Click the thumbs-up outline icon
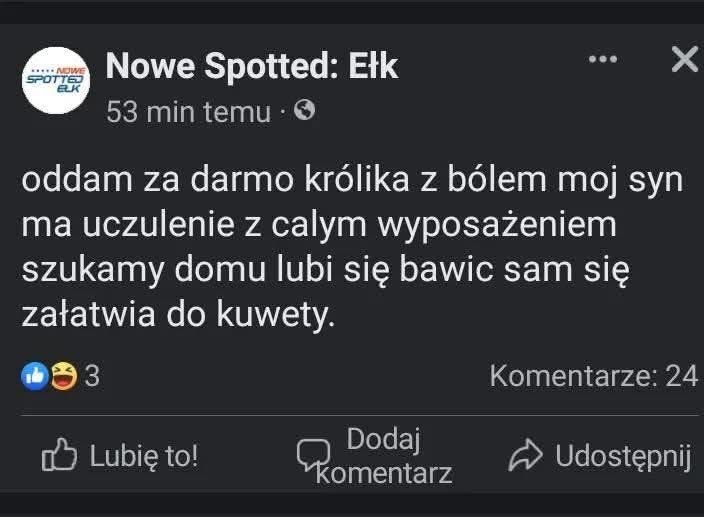704x517 pixels. click(59, 456)
